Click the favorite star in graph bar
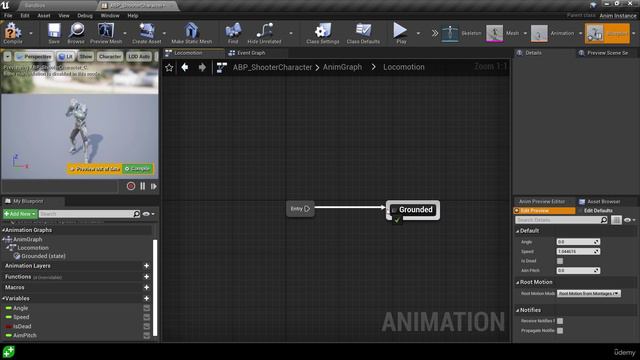The height and width of the screenshot is (360, 640). (x=169, y=67)
